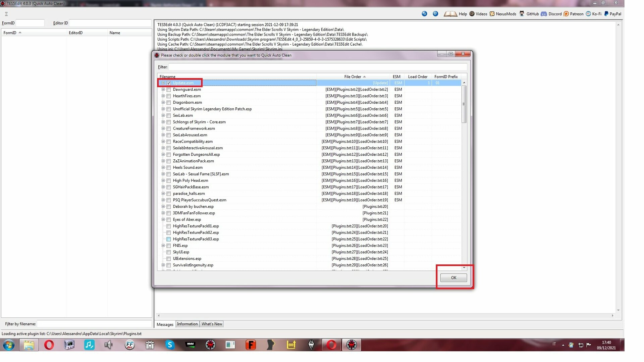The width and height of the screenshot is (644, 362).
Task: Open the LOOT taskbar icon
Action: tap(291, 345)
